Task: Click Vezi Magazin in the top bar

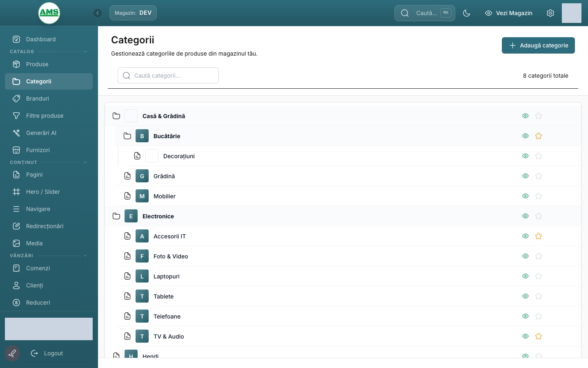Action: [509, 13]
